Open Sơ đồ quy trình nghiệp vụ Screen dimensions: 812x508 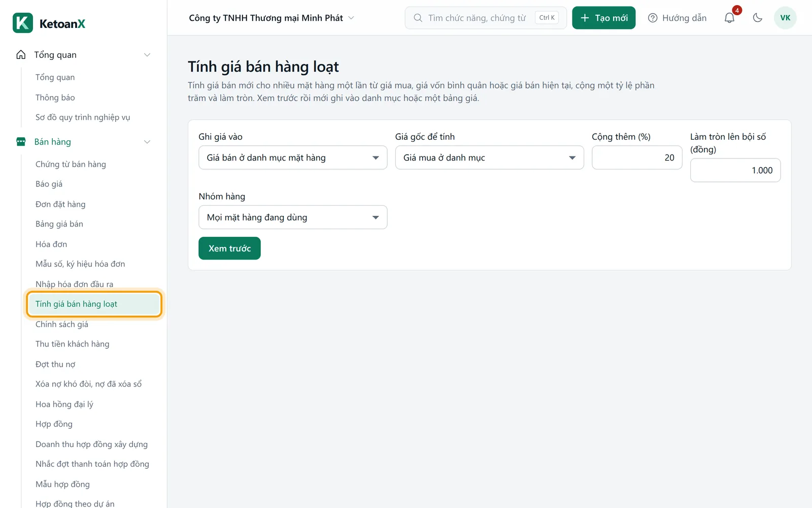[83, 117]
